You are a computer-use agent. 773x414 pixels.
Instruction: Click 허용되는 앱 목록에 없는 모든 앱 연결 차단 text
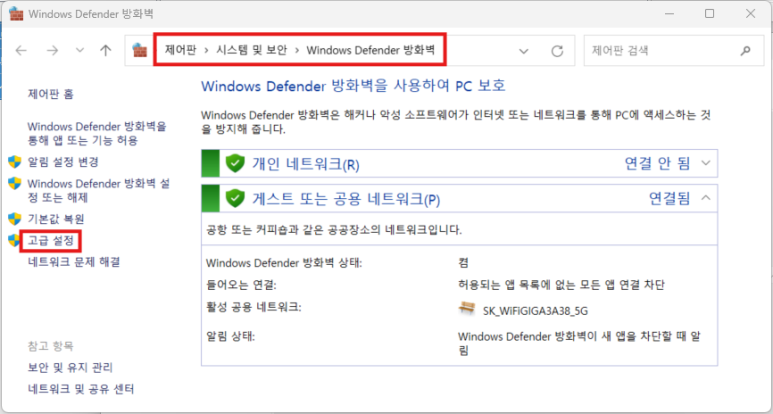click(562, 285)
